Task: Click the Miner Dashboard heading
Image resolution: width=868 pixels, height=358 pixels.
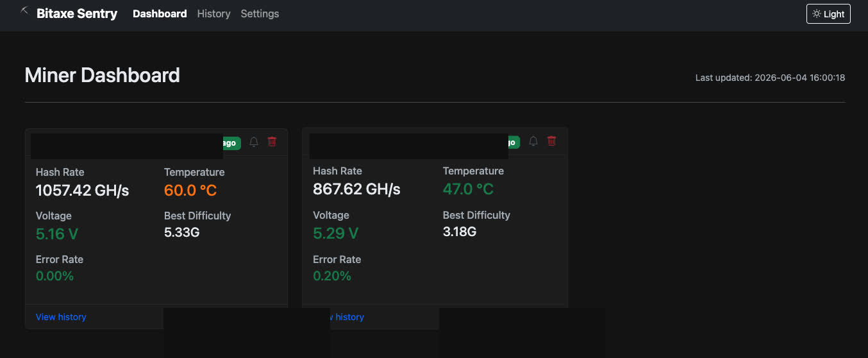Action: (102, 75)
